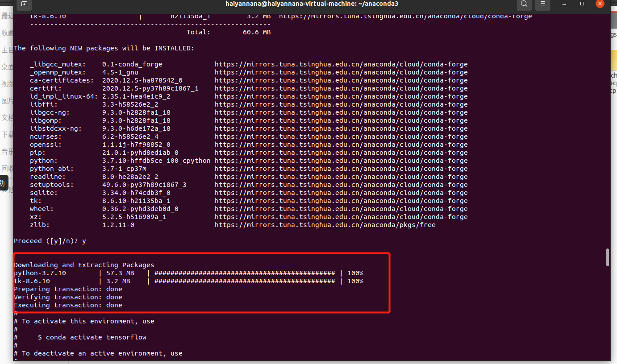Select the 最近 (Recent) sidebar entry
The height and width of the screenshot is (364, 617).
point(6,16)
